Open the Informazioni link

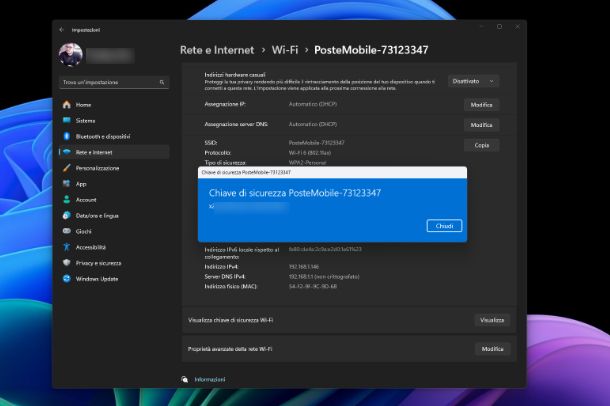(x=210, y=380)
